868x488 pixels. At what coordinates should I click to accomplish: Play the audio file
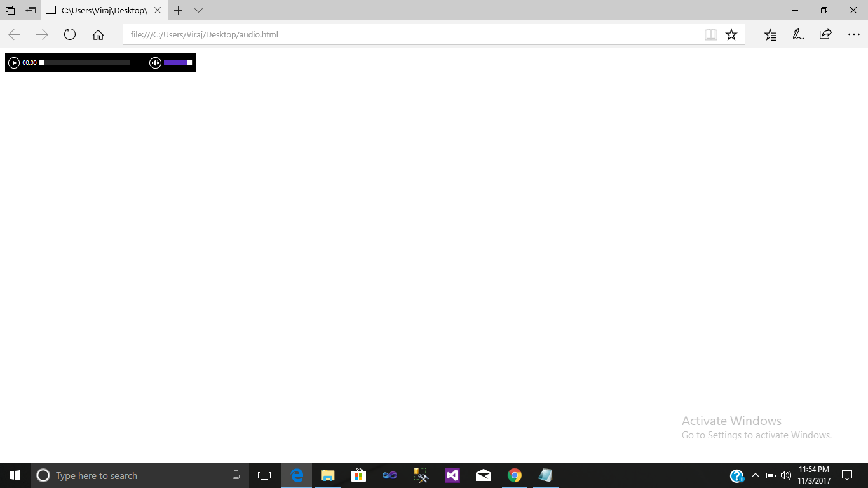(14, 62)
